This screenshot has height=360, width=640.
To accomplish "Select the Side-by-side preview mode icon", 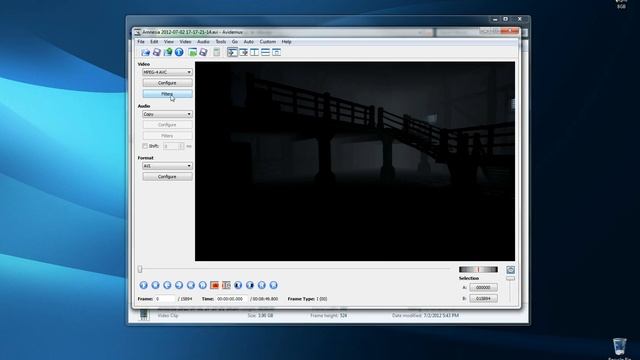I will (254, 52).
